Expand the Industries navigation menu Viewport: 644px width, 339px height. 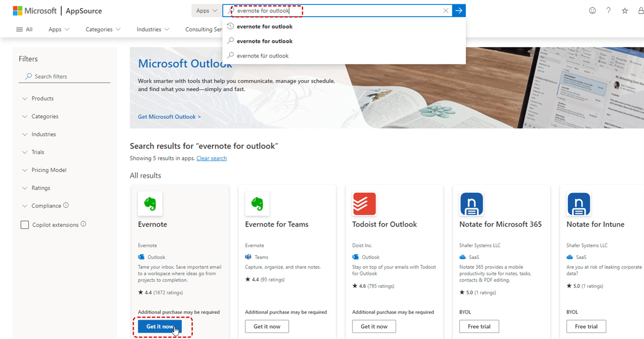153,30
